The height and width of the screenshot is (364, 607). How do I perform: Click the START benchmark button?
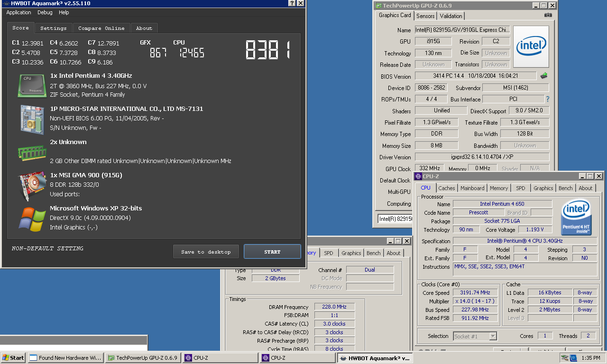272,252
